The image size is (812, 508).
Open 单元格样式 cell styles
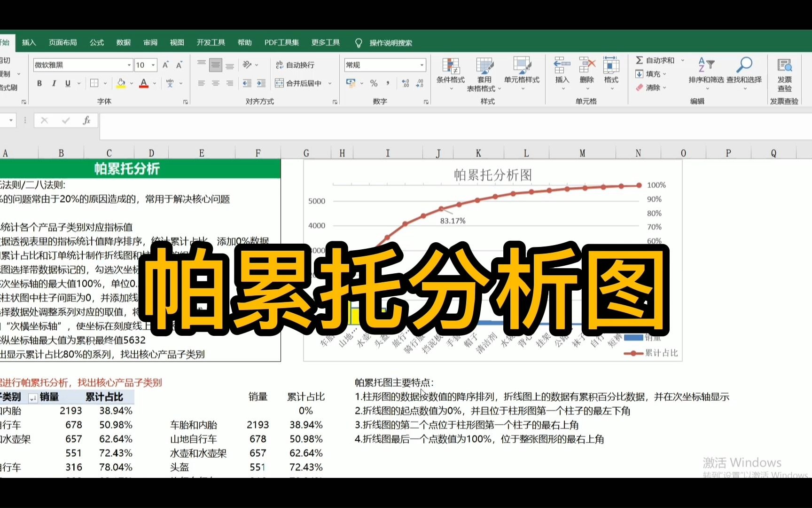522,74
